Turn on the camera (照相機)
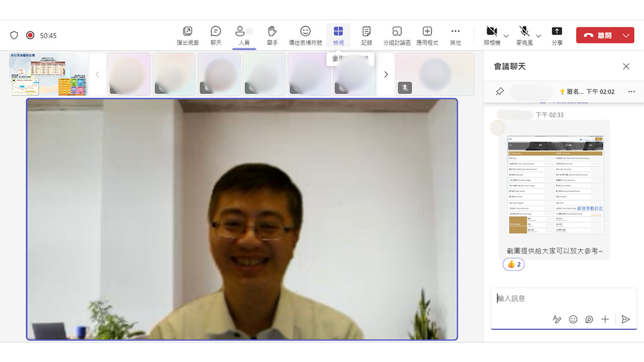Screen dimensions: 644x362 [492, 36]
